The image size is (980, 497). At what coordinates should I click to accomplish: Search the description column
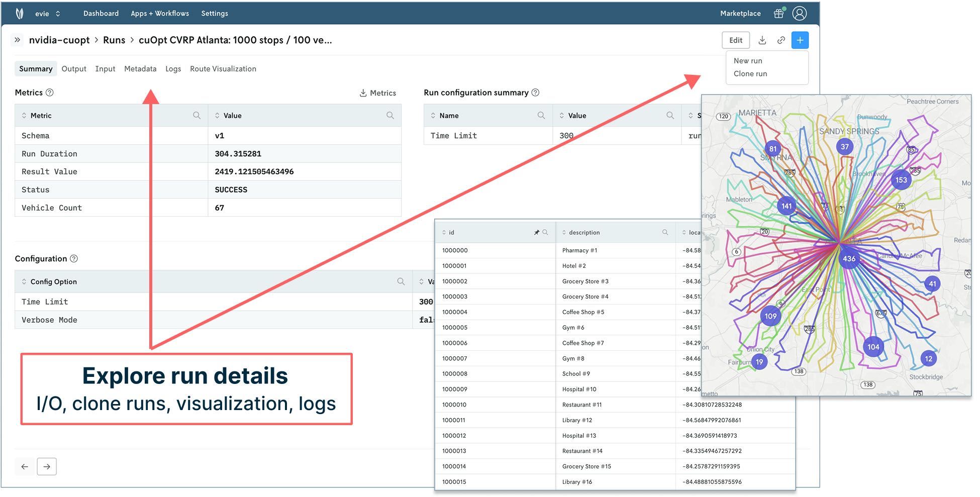tap(665, 233)
